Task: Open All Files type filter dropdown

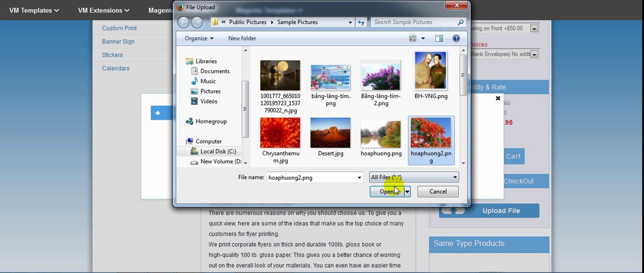Action: [x=414, y=177]
